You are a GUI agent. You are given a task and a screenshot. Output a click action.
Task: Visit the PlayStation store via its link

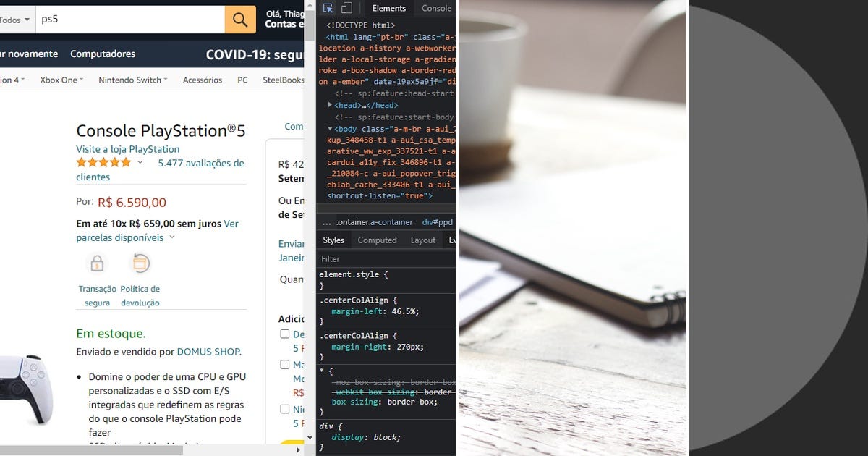click(127, 148)
